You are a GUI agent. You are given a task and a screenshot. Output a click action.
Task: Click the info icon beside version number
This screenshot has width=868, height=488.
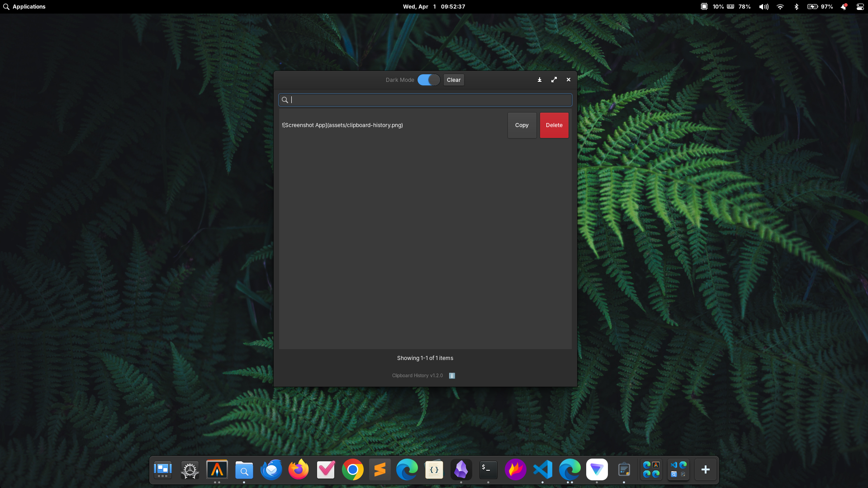(x=452, y=376)
